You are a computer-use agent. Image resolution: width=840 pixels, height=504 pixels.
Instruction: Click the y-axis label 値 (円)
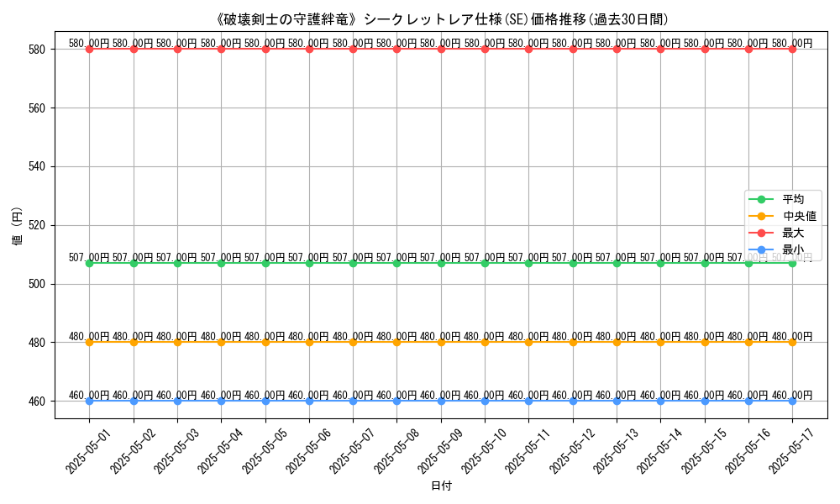17,225
